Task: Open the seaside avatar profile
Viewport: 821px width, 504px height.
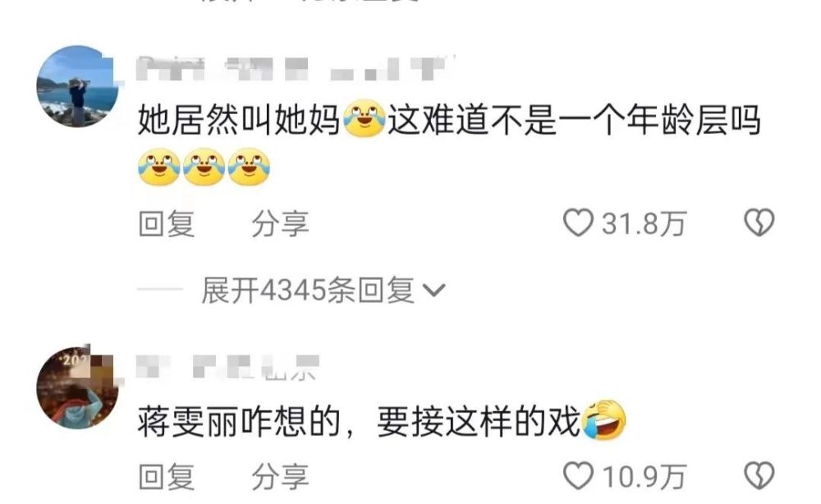Action: (x=77, y=86)
